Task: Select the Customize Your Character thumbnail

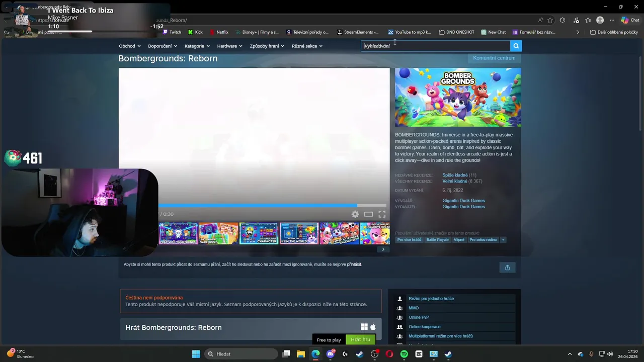Action: tap(259, 234)
